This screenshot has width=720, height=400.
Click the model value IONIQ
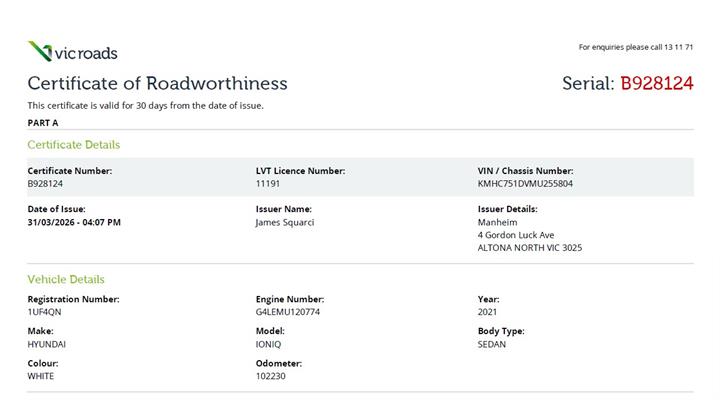[x=269, y=344]
